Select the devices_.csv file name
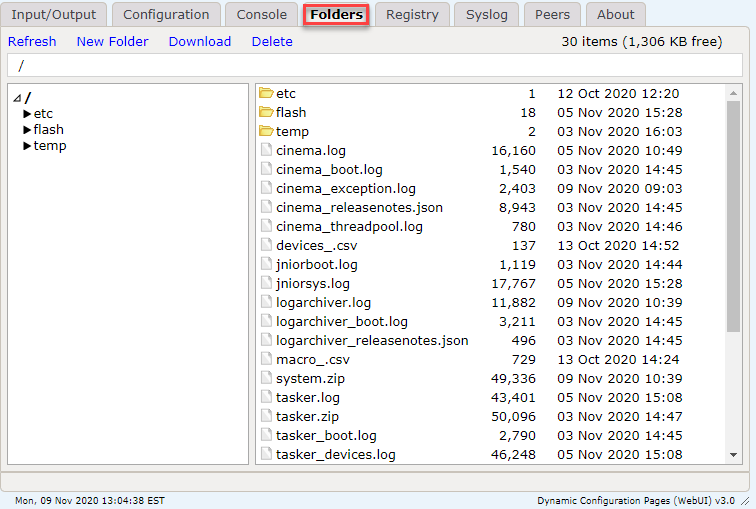Screen dimensions: 756x509 [x=316, y=245]
